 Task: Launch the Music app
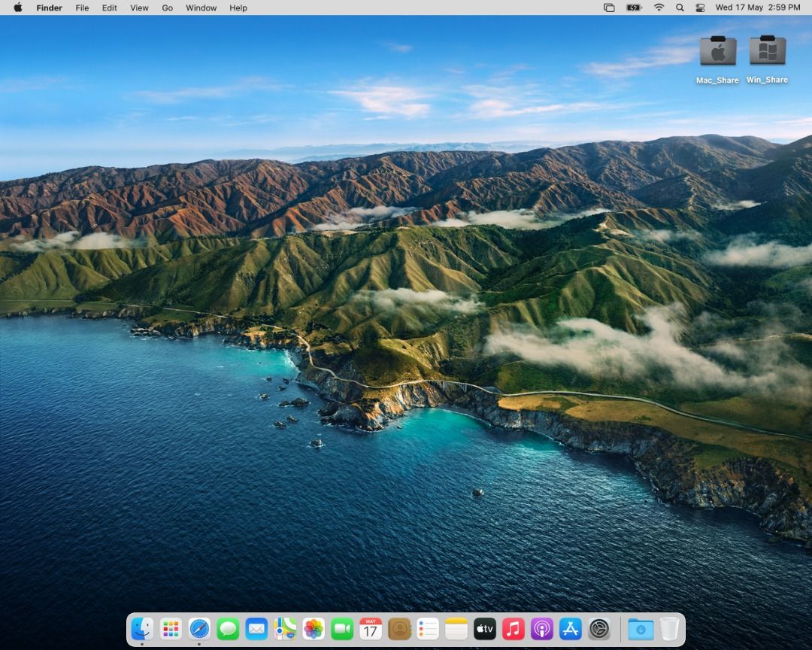pos(514,629)
